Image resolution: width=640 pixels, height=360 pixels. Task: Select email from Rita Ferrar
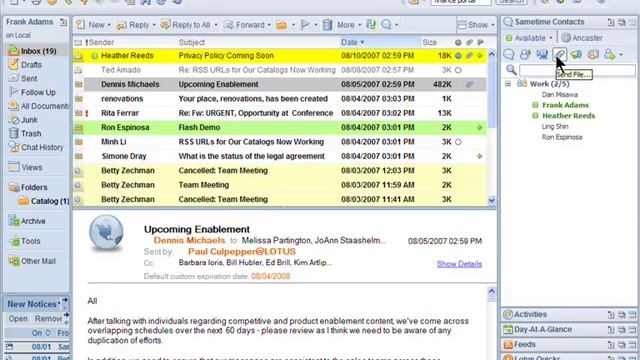click(280, 113)
